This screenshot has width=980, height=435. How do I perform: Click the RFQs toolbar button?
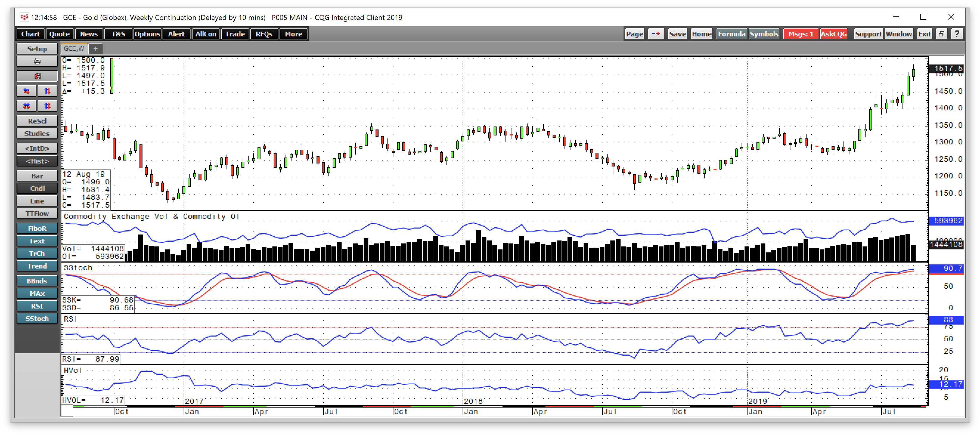(x=264, y=34)
